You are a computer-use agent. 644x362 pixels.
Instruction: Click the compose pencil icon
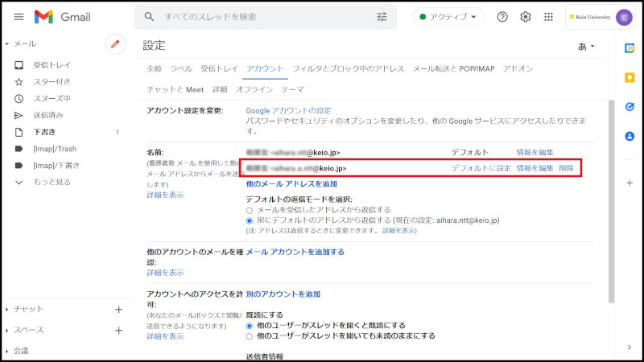(x=115, y=43)
